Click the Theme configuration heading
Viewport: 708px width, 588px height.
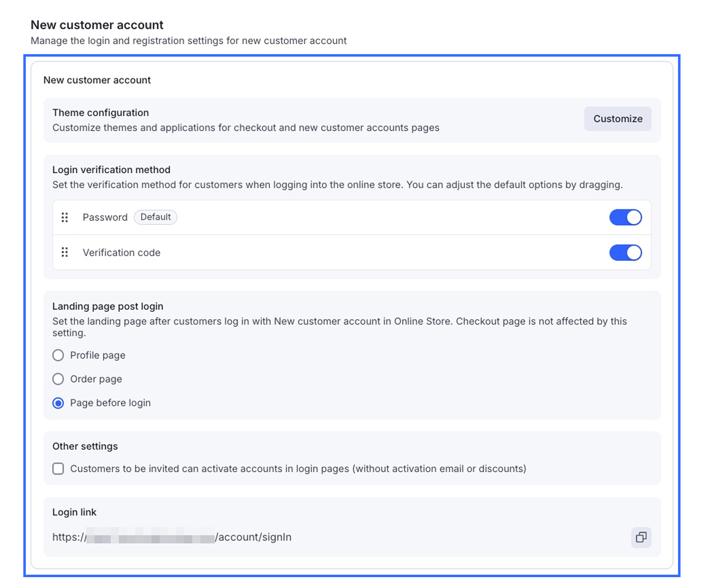(x=100, y=113)
